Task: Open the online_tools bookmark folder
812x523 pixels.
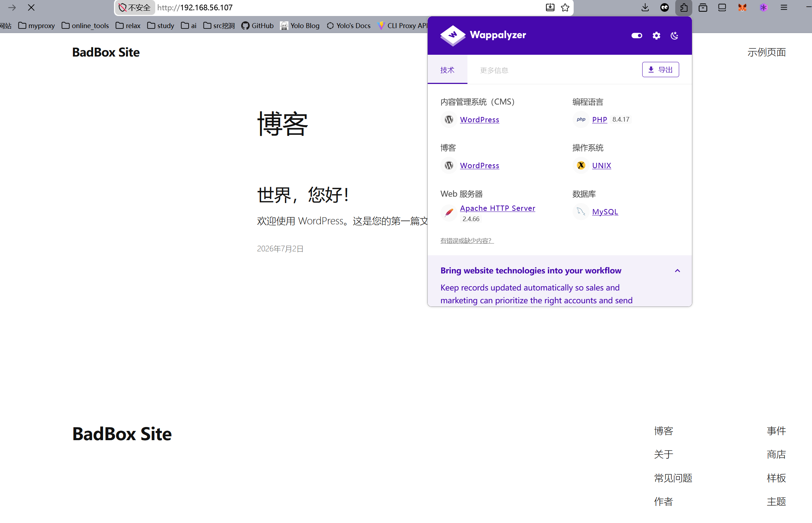Action: [85, 26]
